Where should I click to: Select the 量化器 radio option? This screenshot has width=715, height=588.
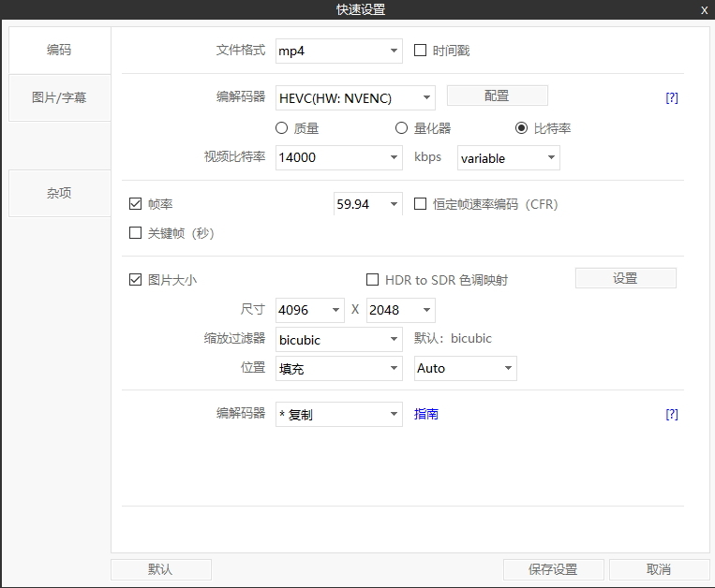401,128
